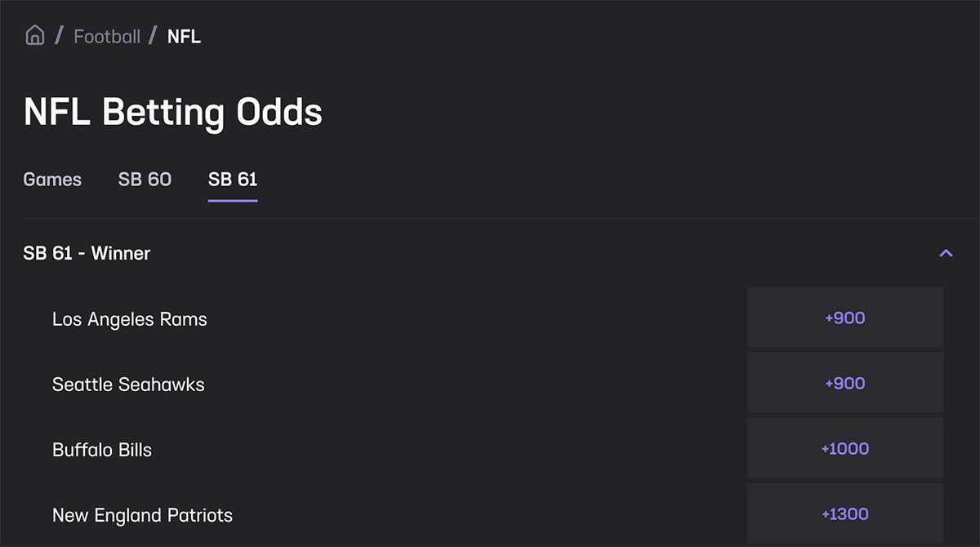Switch to the Games tab
The image size is (980, 547).
51,179
